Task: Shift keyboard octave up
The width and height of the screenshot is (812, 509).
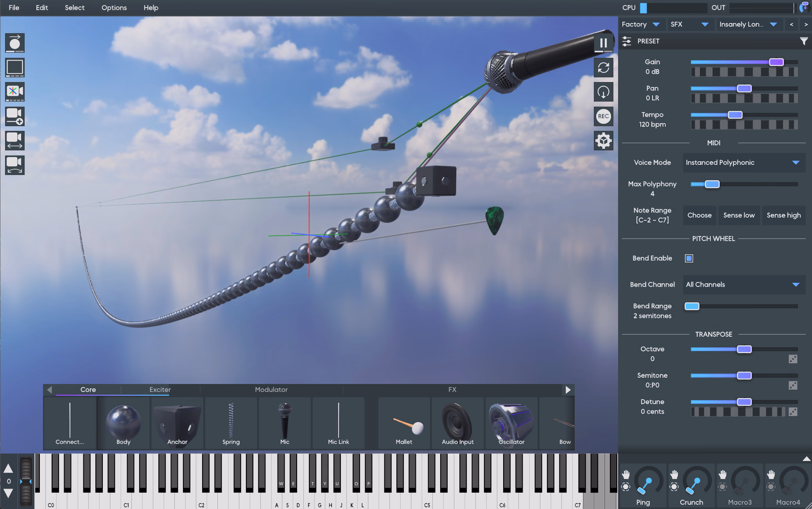Action: point(9,469)
